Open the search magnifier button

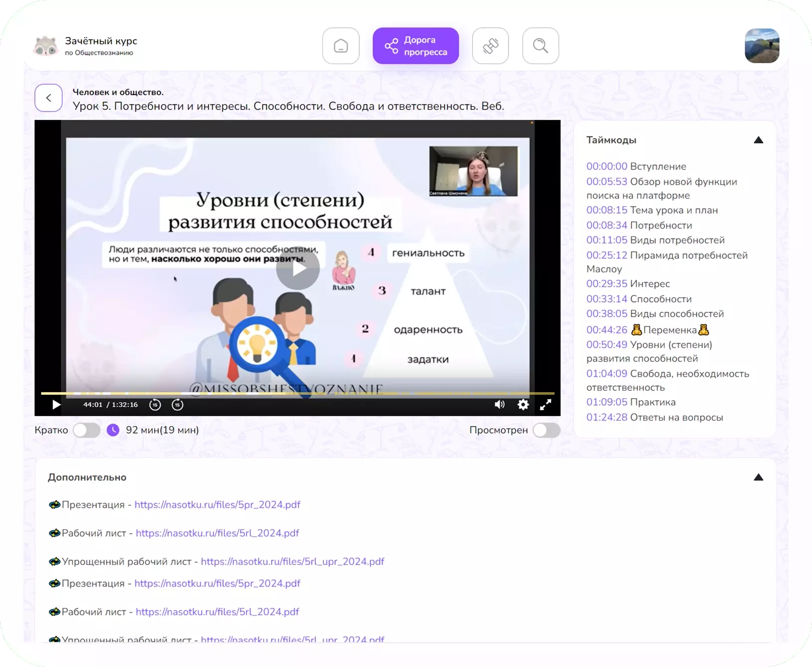point(540,46)
